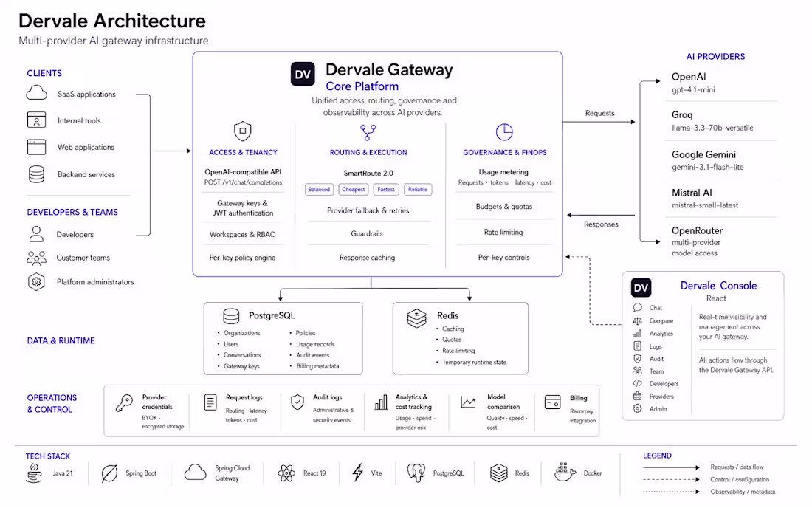Click the PostgreSQL elephant icon in tech stack

[416, 473]
